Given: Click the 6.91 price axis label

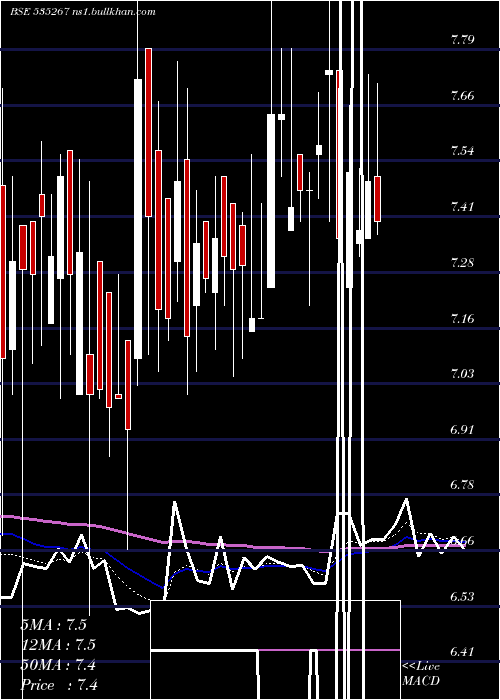Looking at the screenshot, I should click(462, 429).
